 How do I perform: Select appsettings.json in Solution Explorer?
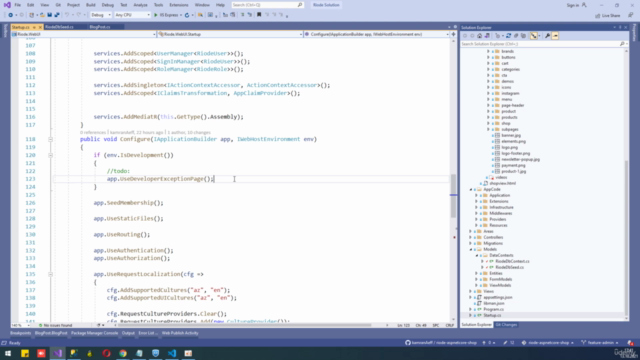pyautogui.click(x=498, y=298)
